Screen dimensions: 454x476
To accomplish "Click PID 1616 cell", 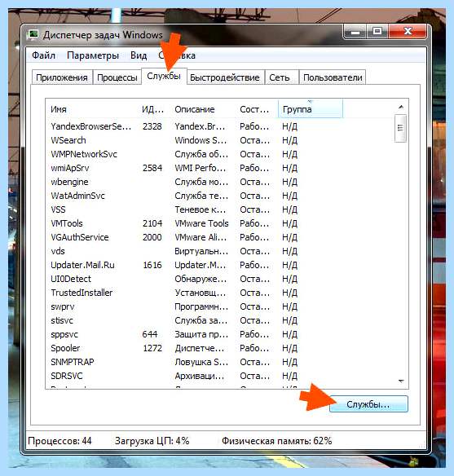I will tap(152, 265).
